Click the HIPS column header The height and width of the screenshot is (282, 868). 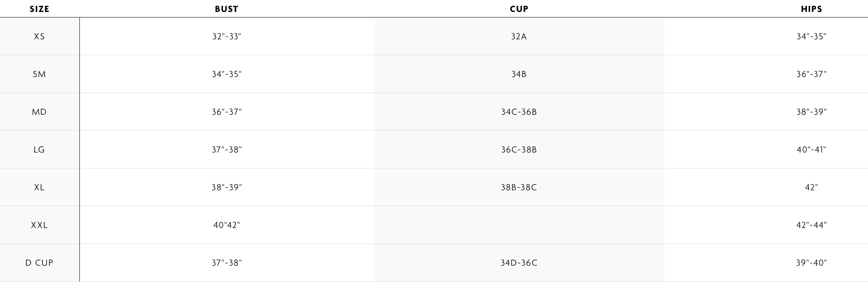click(811, 9)
